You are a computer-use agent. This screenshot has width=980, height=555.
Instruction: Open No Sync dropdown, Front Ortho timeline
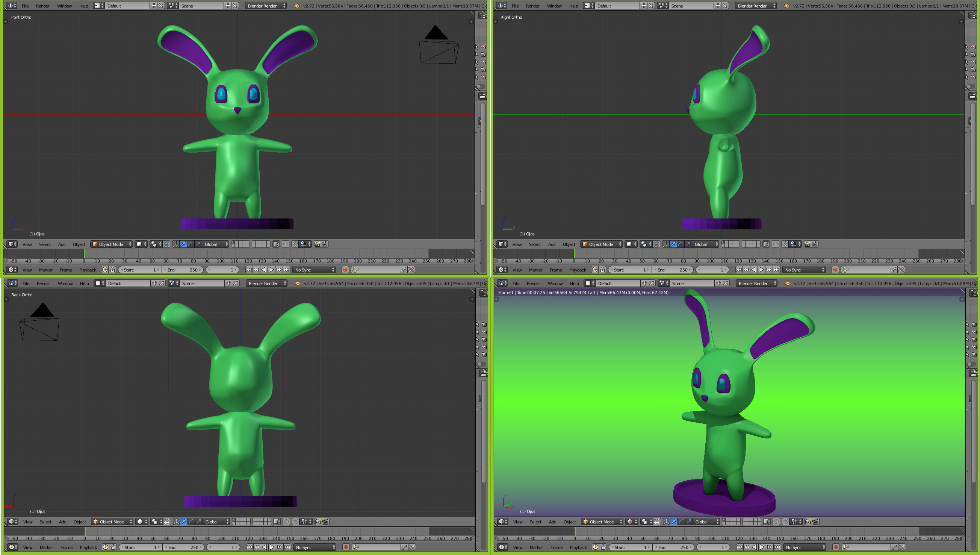[x=314, y=270]
